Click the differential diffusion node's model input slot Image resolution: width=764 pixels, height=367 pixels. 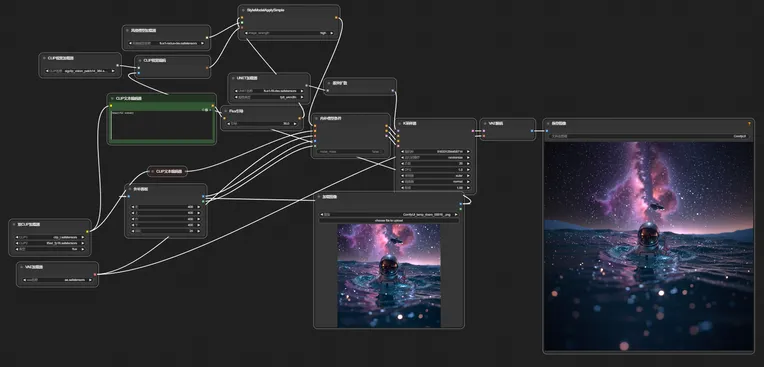328,90
